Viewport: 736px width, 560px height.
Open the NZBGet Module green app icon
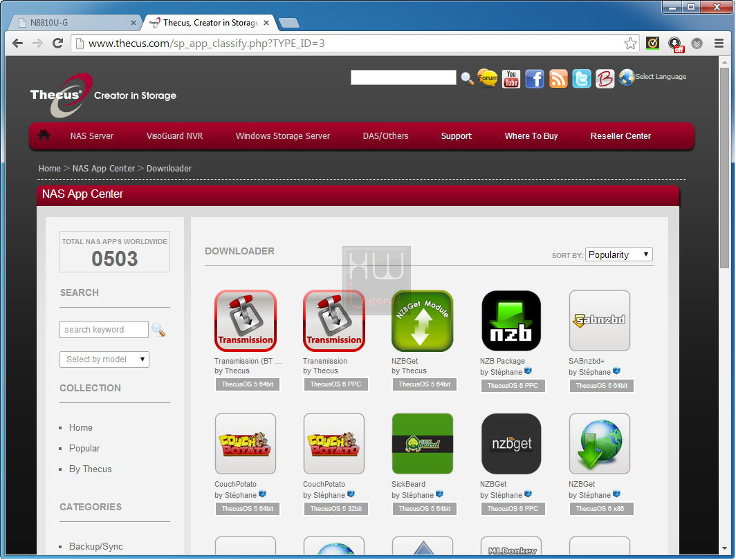(423, 321)
